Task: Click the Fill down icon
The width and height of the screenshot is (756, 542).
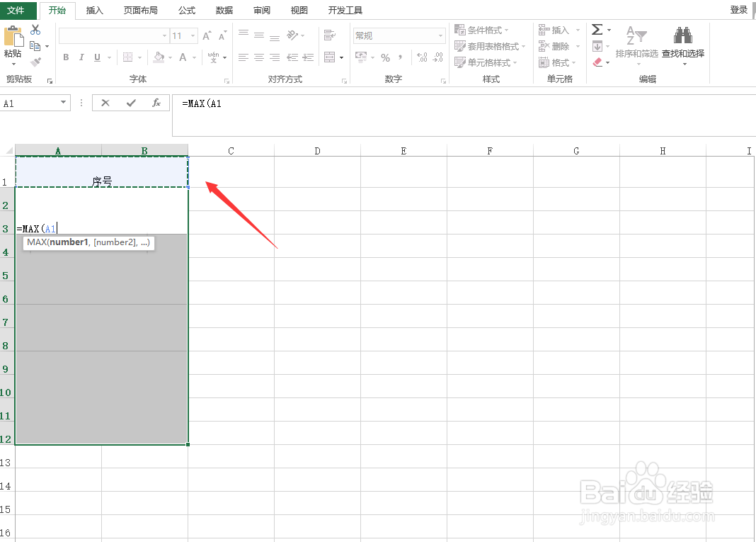Action: (x=597, y=46)
